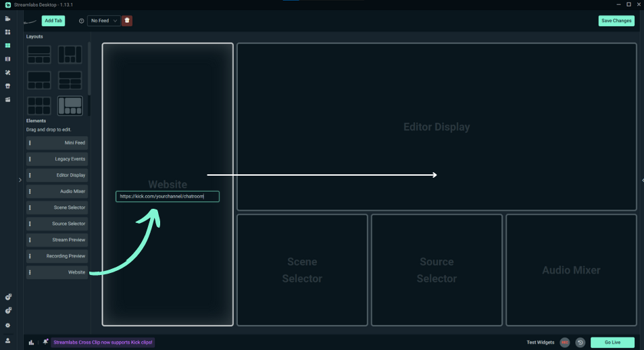Expand the left side panel chevron
This screenshot has width=644, height=350.
pyautogui.click(x=20, y=180)
